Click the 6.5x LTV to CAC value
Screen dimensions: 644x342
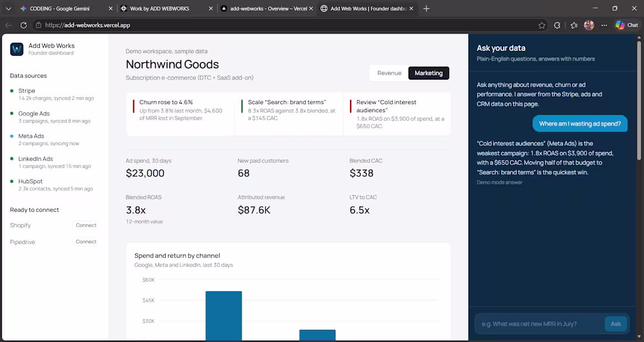[360, 210]
